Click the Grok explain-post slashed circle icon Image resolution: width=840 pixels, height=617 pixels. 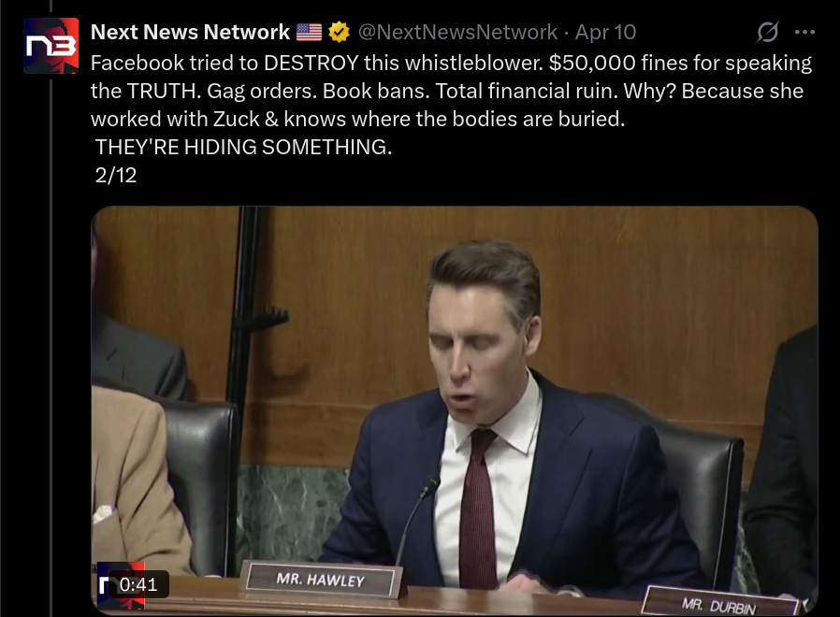click(x=767, y=32)
